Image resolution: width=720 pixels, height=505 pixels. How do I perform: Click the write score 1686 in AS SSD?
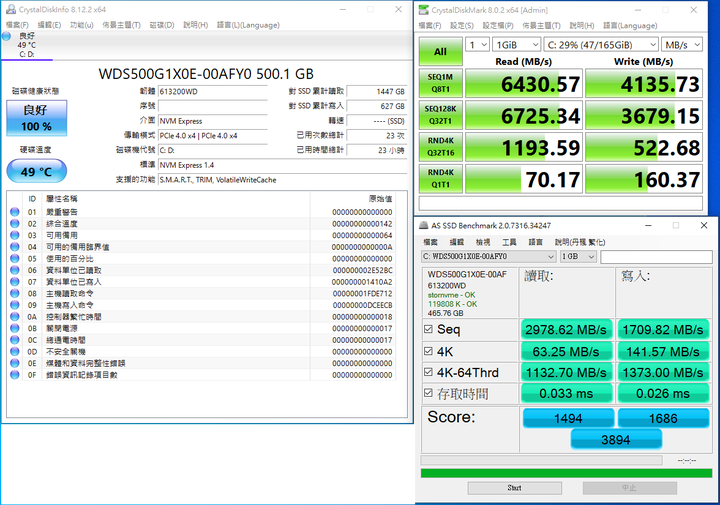coord(663,418)
